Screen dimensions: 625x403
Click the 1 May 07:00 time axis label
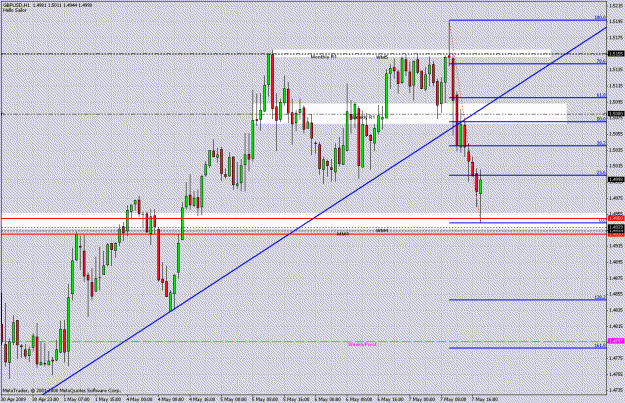tap(75, 399)
